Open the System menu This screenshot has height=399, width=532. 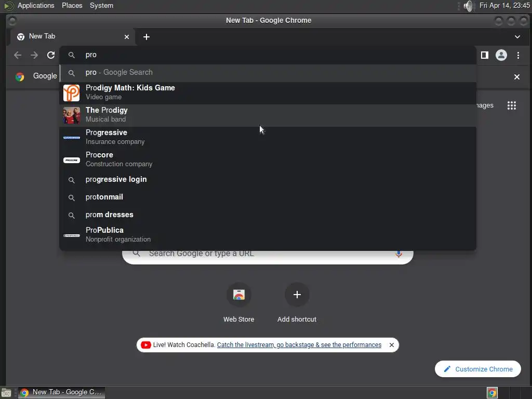coord(101,5)
